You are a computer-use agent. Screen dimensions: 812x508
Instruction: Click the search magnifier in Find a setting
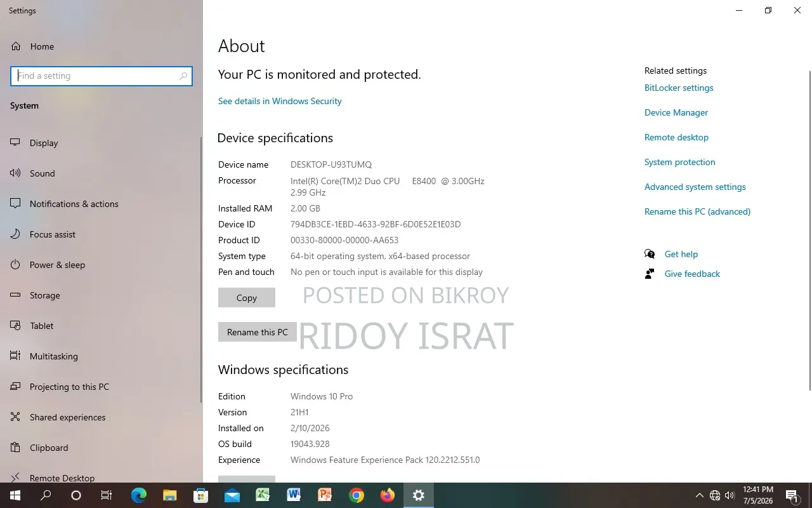pos(183,76)
